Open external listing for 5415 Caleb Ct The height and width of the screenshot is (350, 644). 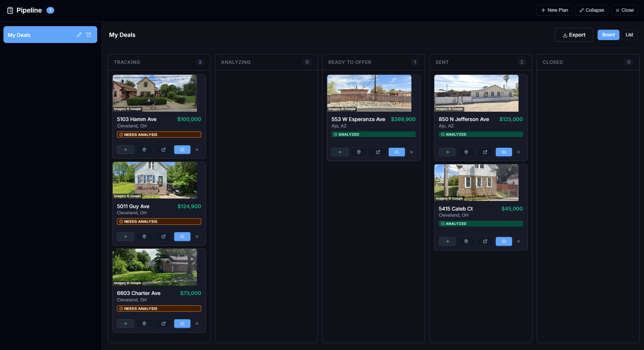485,241
